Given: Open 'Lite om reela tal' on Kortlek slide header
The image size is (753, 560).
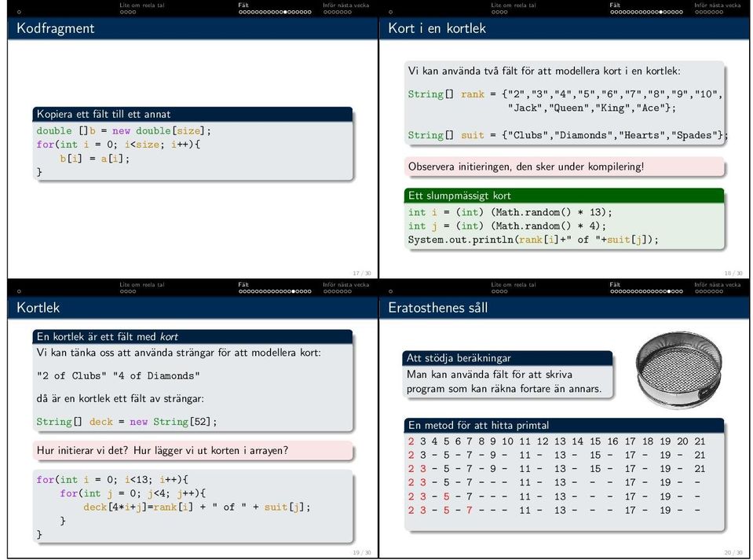Looking at the screenshot, I should point(141,284).
